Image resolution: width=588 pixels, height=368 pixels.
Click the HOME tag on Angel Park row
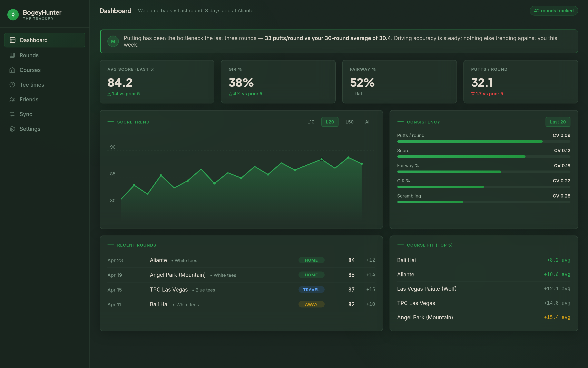(x=311, y=275)
